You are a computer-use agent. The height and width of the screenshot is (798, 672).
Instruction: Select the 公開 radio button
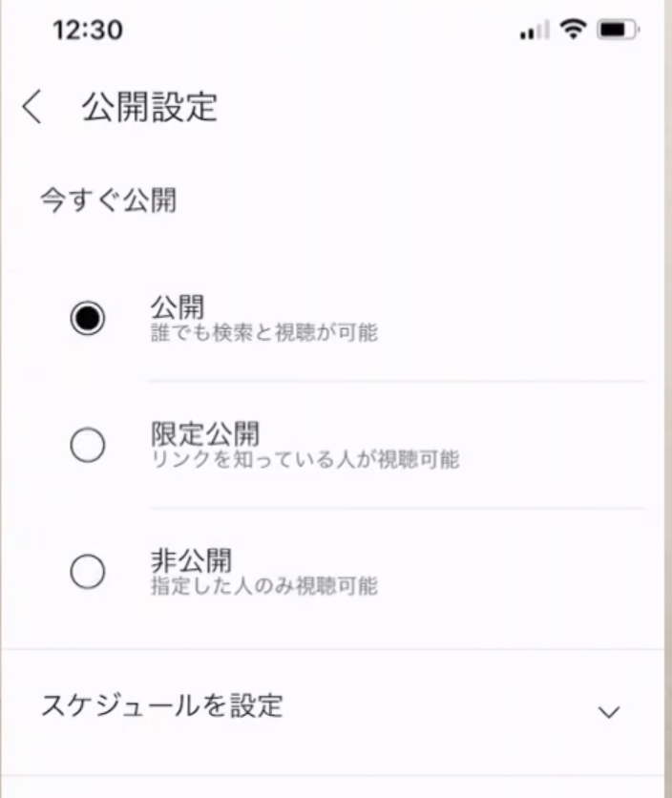[88, 318]
